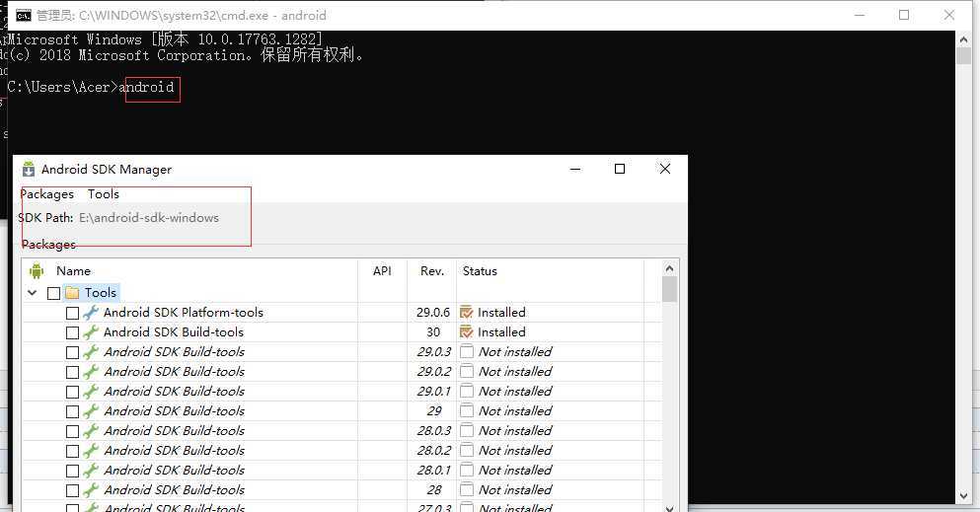Image resolution: width=980 pixels, height=512 pixels.
Task: Click wrench icon of Build-tools 28.0.1
Action: pos(91,471)
